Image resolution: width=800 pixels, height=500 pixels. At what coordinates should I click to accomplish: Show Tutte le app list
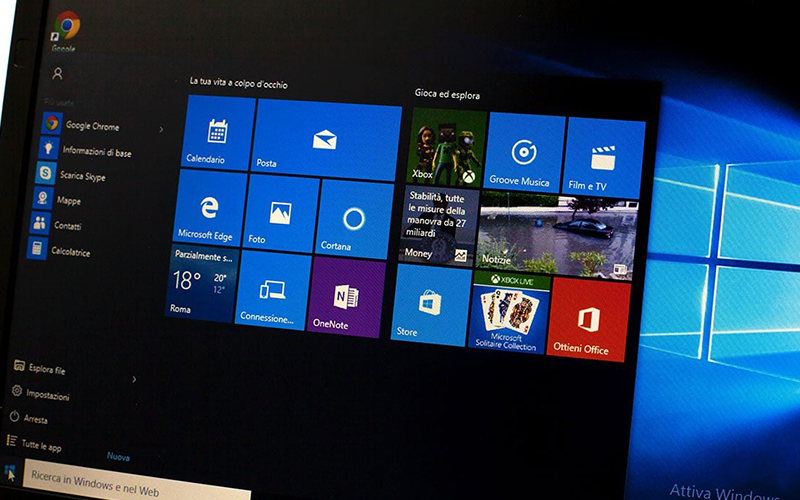(x=34, y=444)
